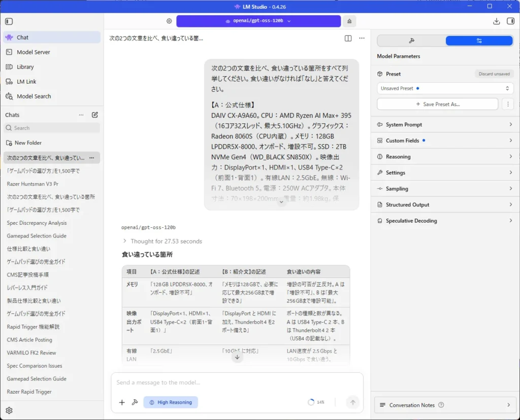The height and width of the screenshot is (420, 520).
Task: Open 仕様比較と食い違い chat
Action: pyautogui.click(x=51, y=249)
